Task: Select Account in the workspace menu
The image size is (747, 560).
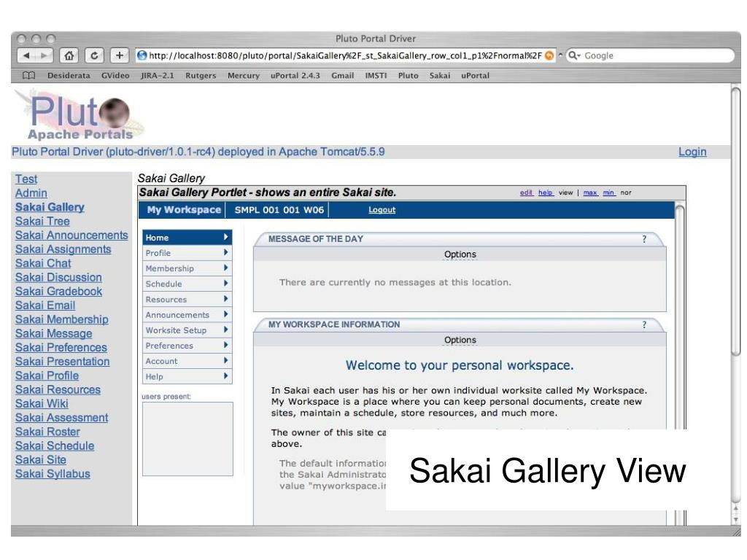Action: (x=187, y=361)
